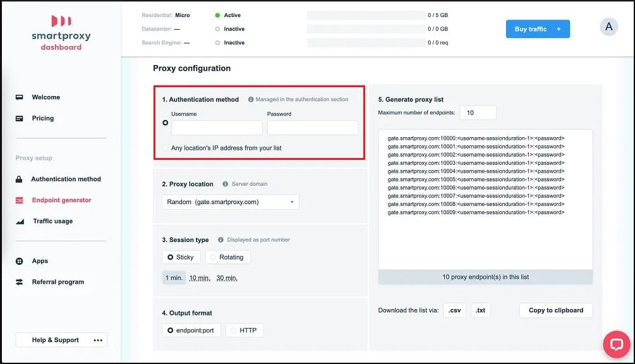
Task: Select HTTP output format
Action: tap(244, 331)
